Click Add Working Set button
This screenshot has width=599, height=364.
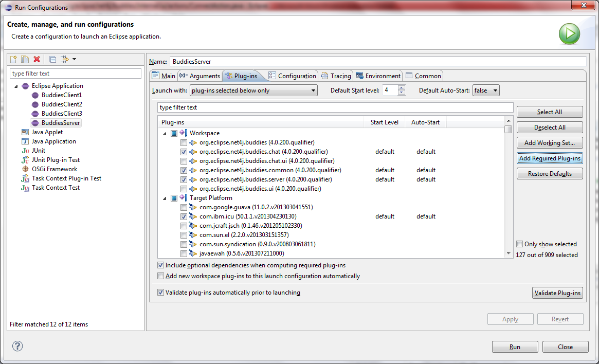pos(549,143)
